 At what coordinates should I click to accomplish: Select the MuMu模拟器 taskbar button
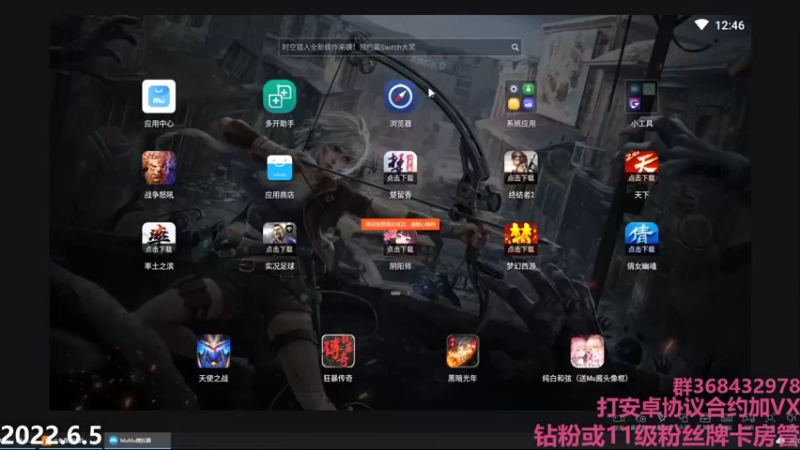(138, 440)
